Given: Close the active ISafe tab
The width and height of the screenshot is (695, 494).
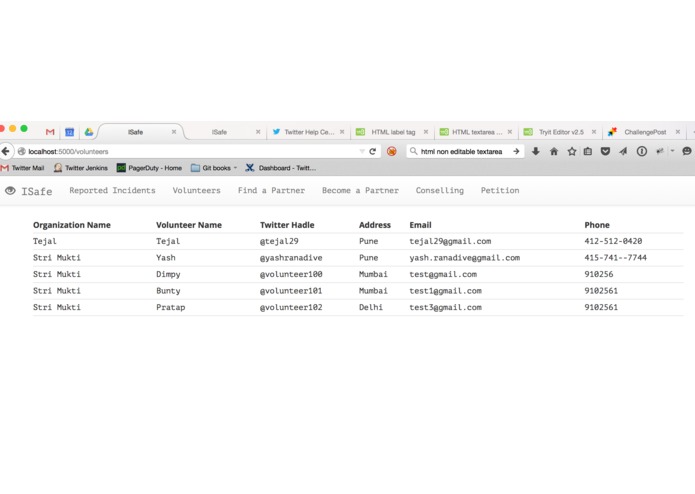Looking at the screenshot, I should tap(174, 132).
